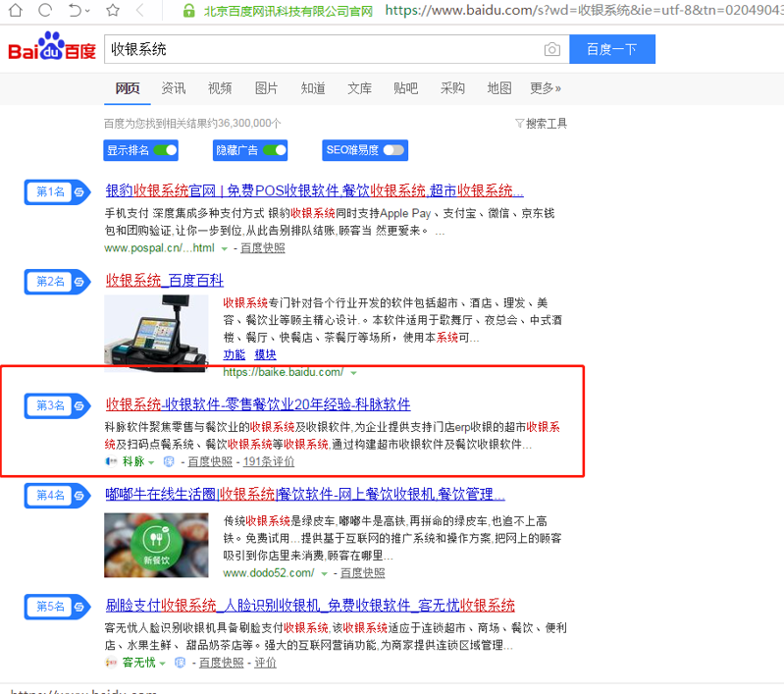Switch to the 采购 tab
This screenshot has height=694, width=784.
(x=452, y=88)
